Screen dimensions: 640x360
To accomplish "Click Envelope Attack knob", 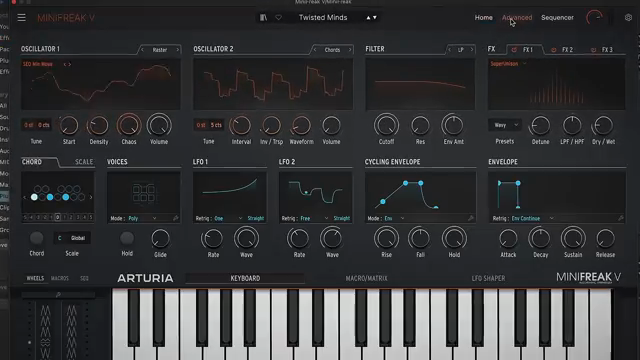I will point(508,238).
